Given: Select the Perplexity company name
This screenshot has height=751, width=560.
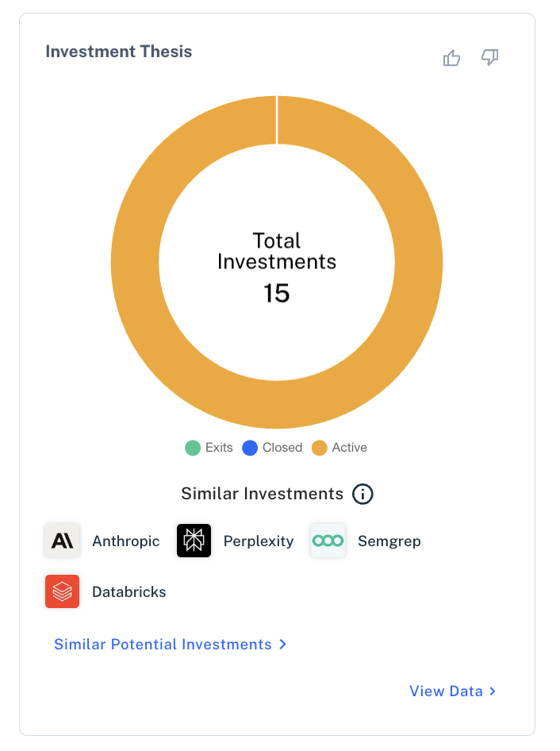Looking at the screenshot, I should click(x=259, y=541).
